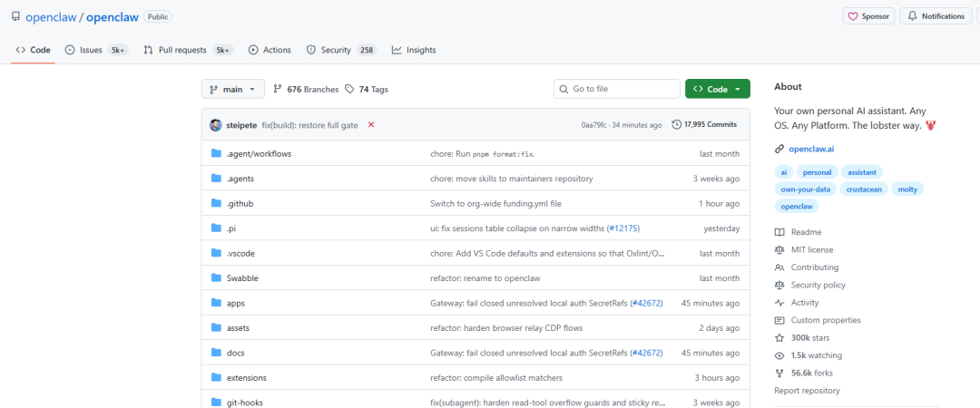
Task: Open the main branch selector dropdown
Action: [x=233, y=89]
